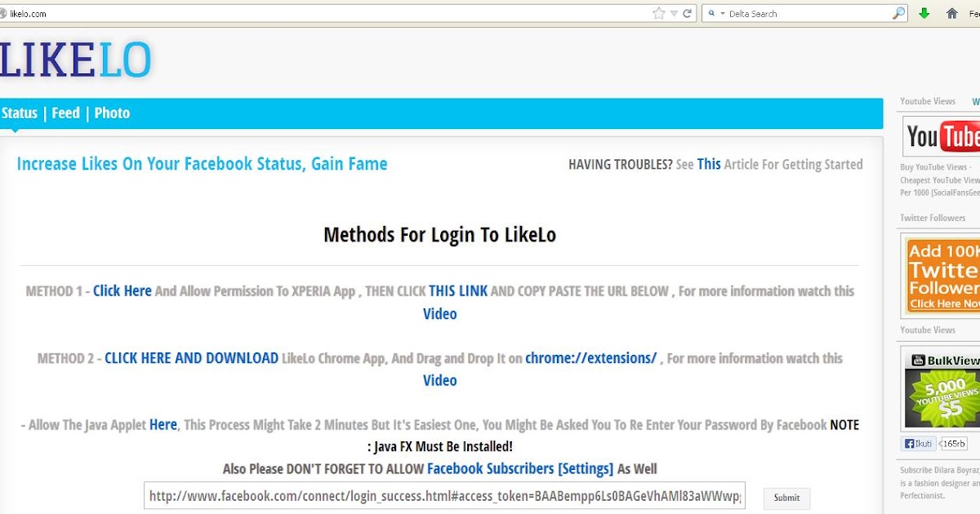Viewport: 980px width, 514px height.
Task: Open the 'This' getting started article link
Action: pyautogui.click(x=709, y=164)
